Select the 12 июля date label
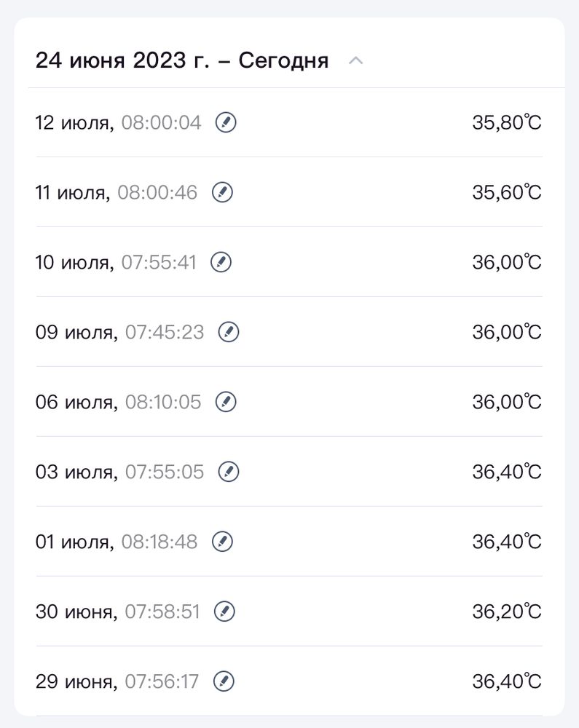Image resolution: width=579 pixels, height=728 pixels. point(74,122)
